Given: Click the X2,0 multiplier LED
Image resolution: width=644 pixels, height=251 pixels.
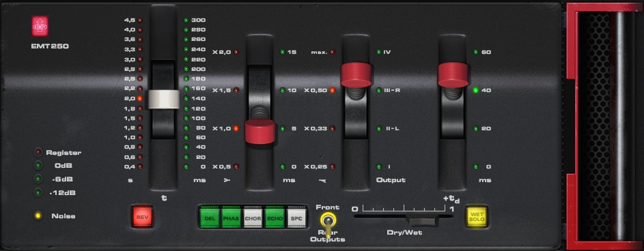Looking at the screenshot, I should 236,52.
